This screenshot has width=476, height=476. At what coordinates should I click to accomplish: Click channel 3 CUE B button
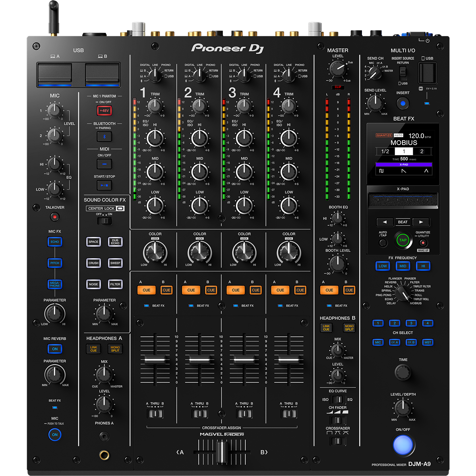[255, 290]
